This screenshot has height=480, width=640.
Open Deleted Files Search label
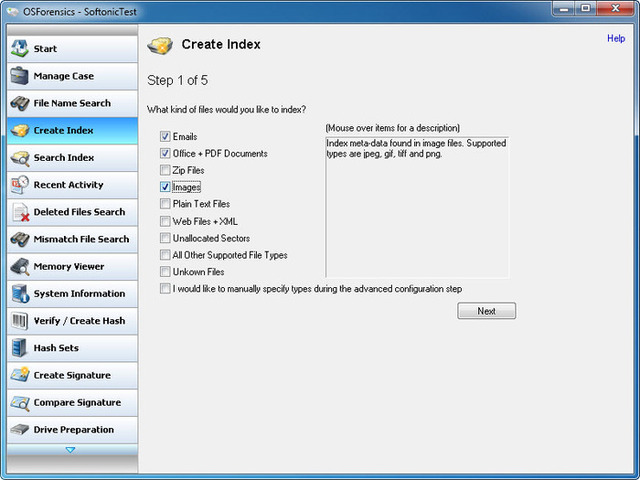(x=80, y=212)
